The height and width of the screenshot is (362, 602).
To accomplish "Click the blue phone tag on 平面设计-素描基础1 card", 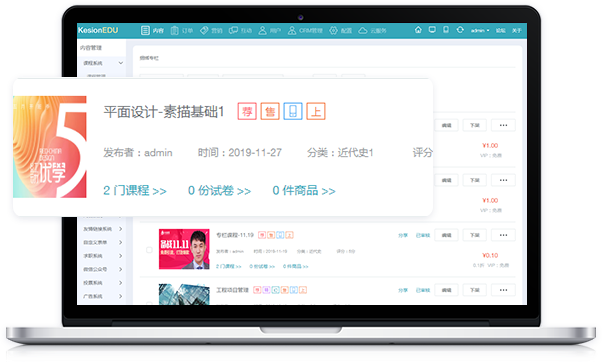I will [x=293, y=111].
